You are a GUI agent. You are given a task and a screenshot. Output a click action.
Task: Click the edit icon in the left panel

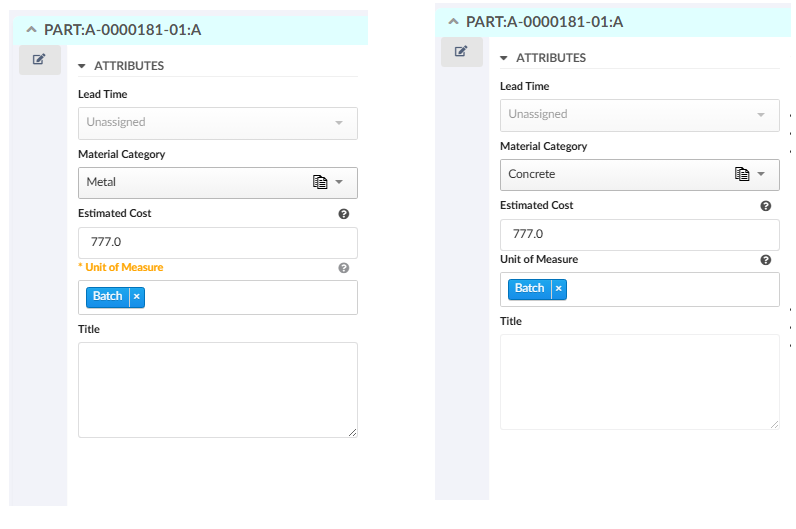click(x=39, y=59)
